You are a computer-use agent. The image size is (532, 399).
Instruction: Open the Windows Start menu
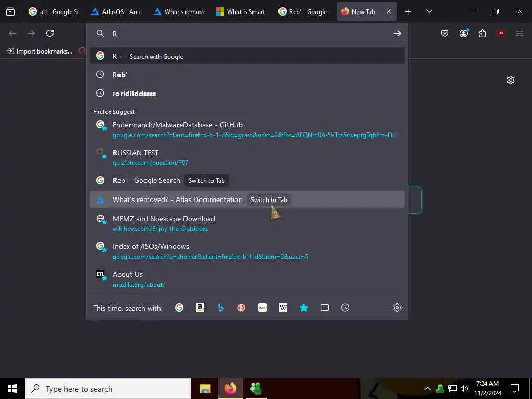[12, 389]
